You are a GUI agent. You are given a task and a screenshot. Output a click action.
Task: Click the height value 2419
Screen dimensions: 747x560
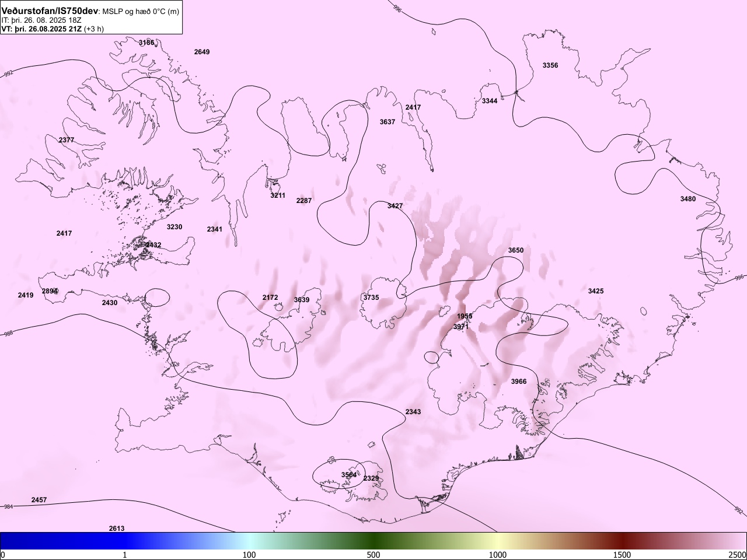click(26, 295)
